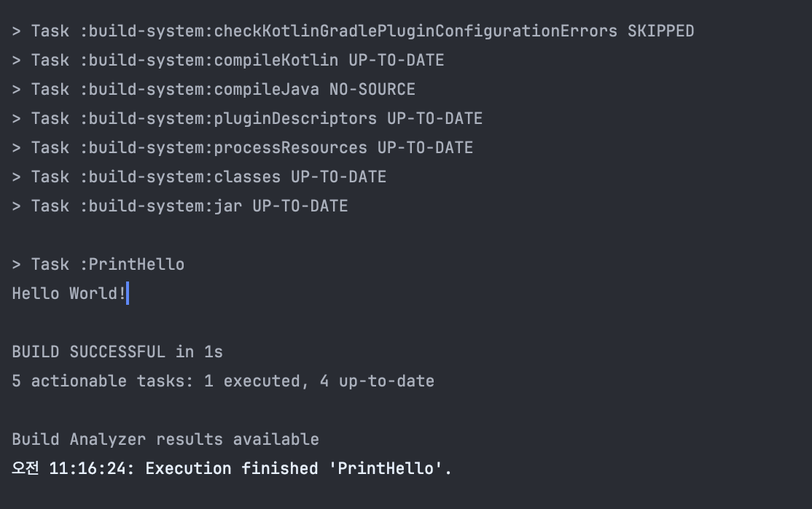Screen dimensions: 812x509
Task: Click the pluginDescriptors UP-TO-DATE task line
Action: [x=247, y=119]
